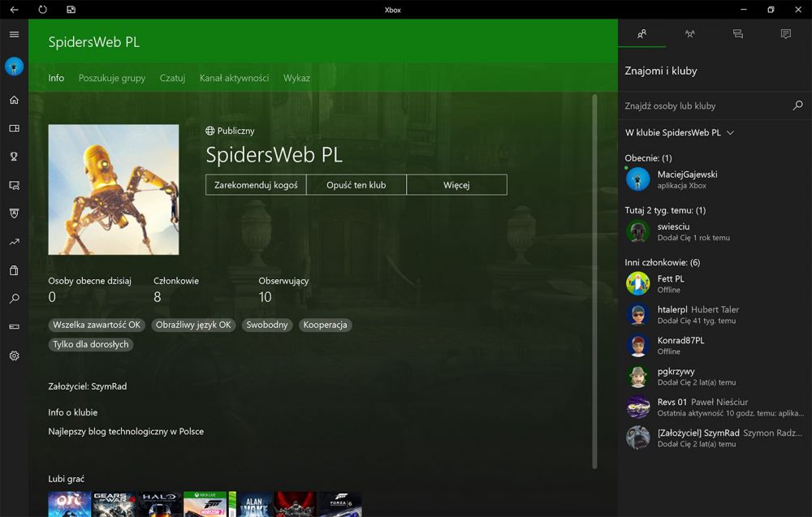The height and width of the screenshot is (517, 812).
Task: Open the Store bag icon
Action: click(14, 270)
